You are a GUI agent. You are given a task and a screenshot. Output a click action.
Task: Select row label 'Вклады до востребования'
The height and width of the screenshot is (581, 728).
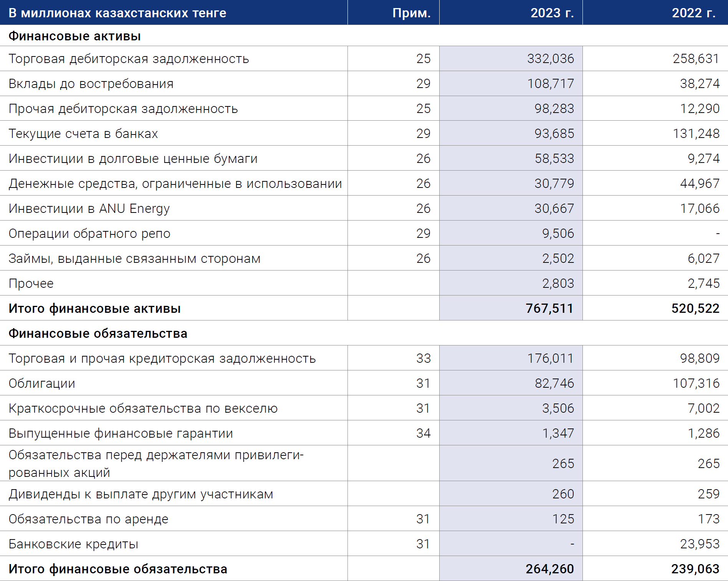91,84
